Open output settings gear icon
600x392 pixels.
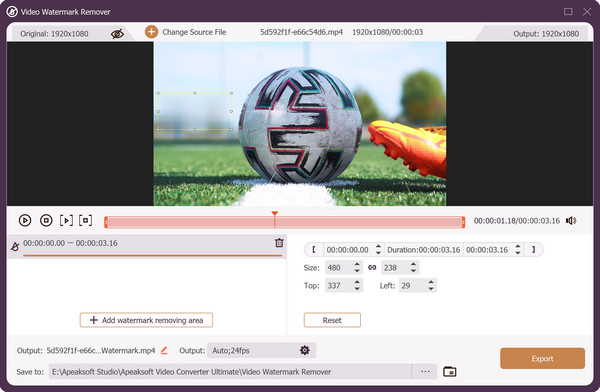(305, 350)
